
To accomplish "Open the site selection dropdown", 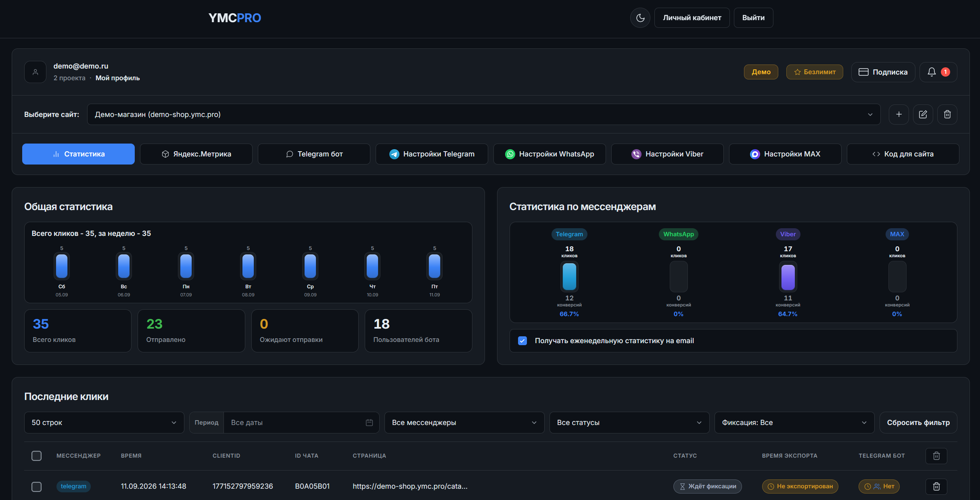I will [484, 115].
